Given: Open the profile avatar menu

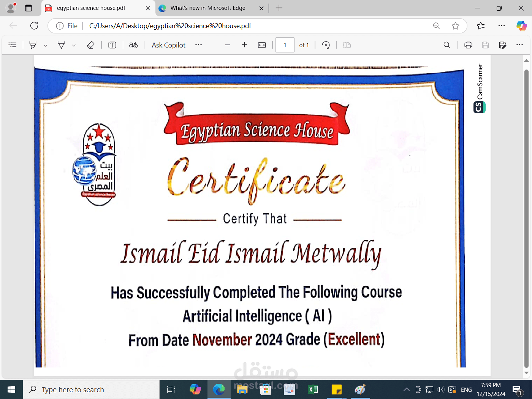Looking at the screenshot, I should click(x=11, y=8).
